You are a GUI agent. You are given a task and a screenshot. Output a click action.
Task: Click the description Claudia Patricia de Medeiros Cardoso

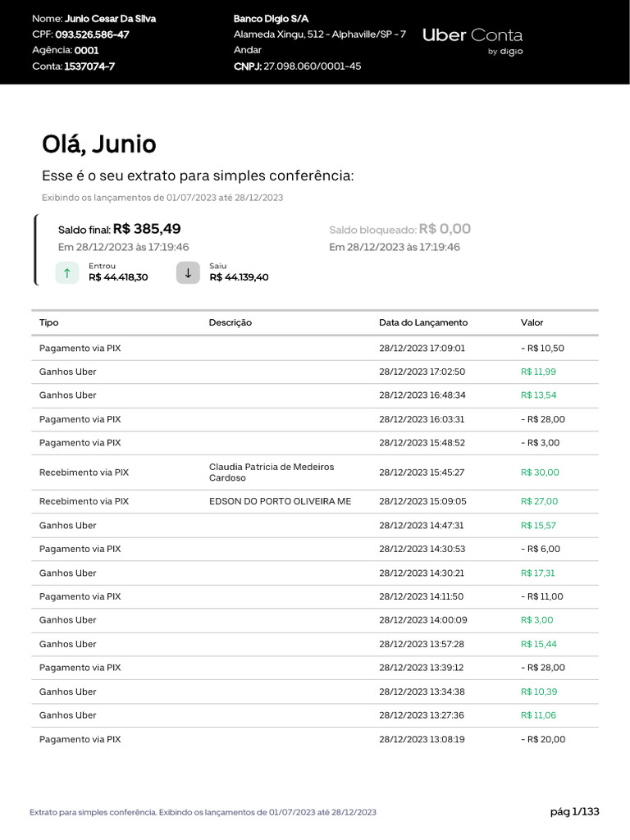272,472
